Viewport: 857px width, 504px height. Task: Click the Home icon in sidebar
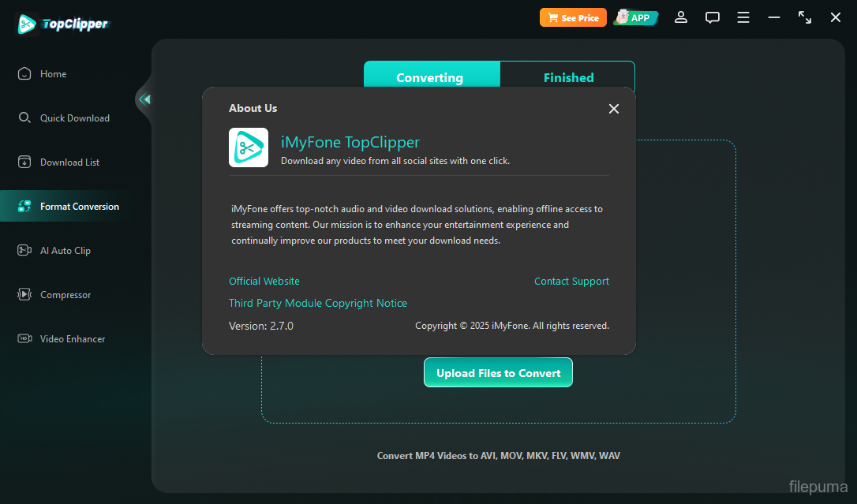24,74
